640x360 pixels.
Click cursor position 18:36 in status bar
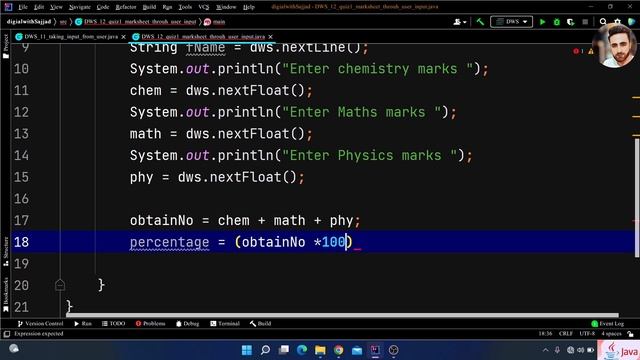[545, 334]
